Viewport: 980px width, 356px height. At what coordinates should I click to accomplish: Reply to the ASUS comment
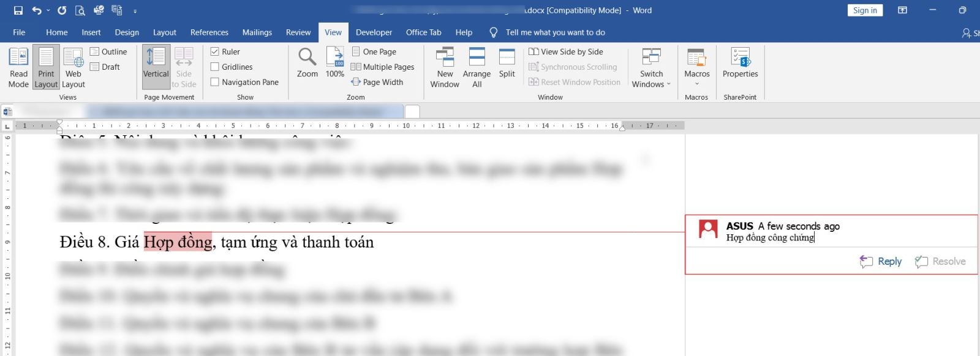pyautogui.click(x=881, y=261)
